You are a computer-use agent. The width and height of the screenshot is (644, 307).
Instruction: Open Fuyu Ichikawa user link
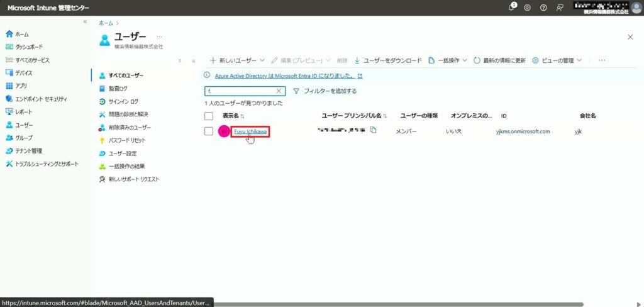(250, 131)
